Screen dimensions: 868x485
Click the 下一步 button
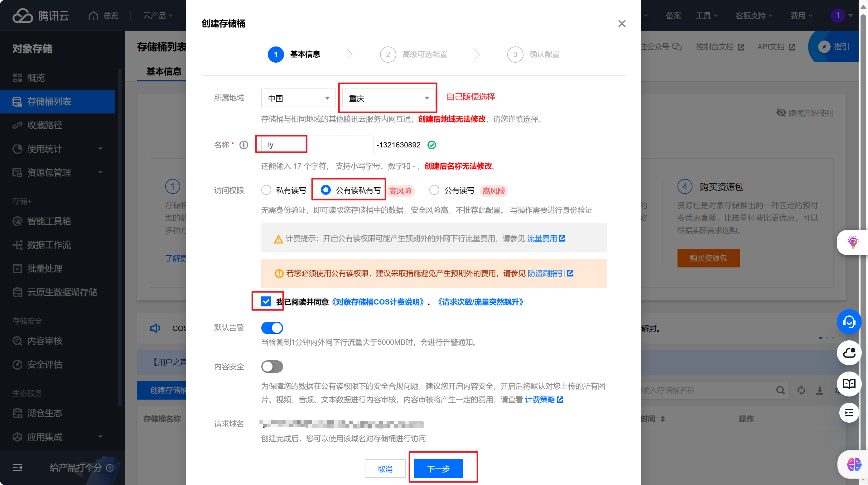[x=438, y=468]
